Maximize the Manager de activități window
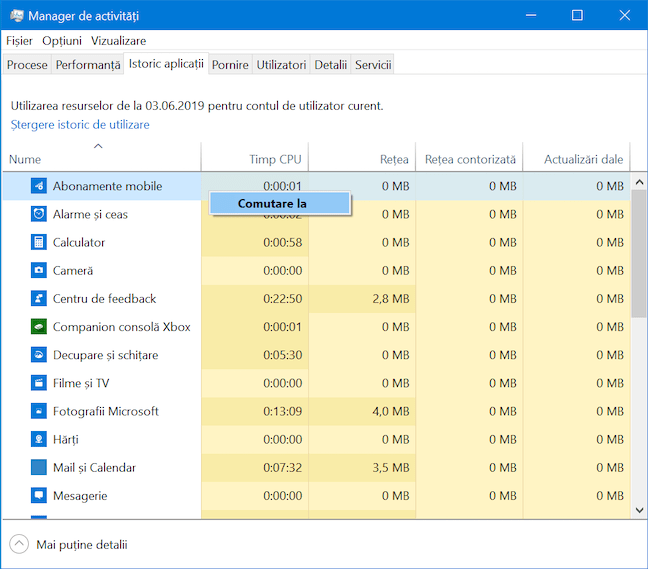Screen dimensions: 648x569 click(577, 15)
